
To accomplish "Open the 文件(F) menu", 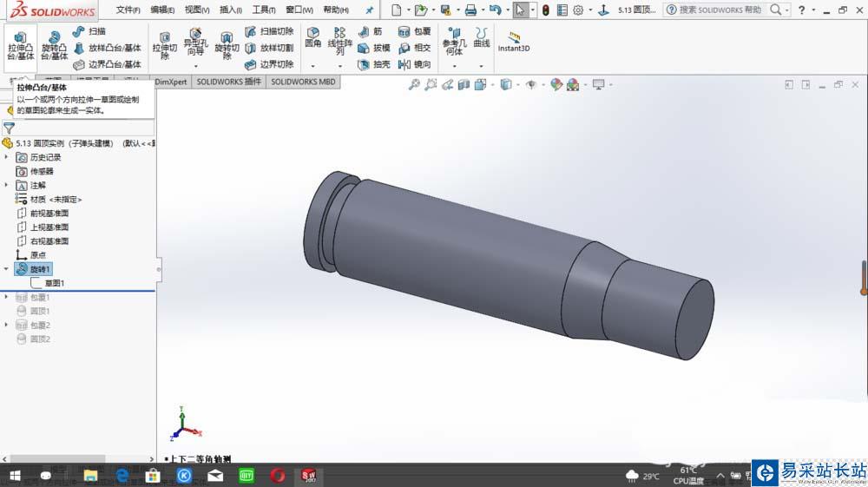I will point(128,10).
